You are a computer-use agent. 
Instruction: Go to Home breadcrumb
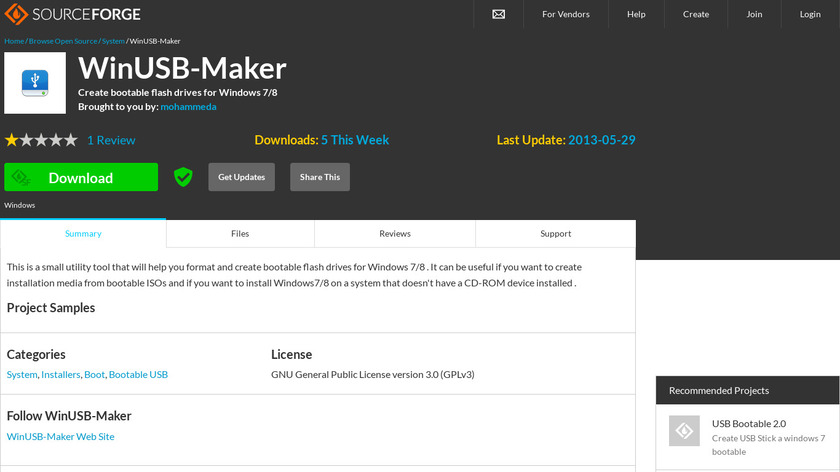(14, 41)
